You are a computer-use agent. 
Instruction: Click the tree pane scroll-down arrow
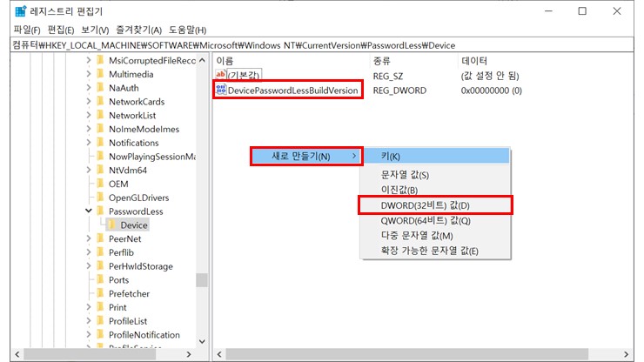tap(202, 341)
